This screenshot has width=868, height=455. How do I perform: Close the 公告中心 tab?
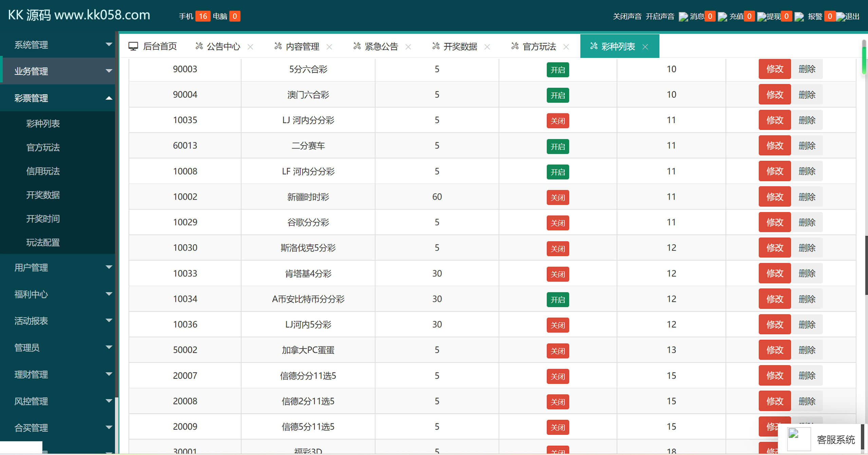(250, 47)
